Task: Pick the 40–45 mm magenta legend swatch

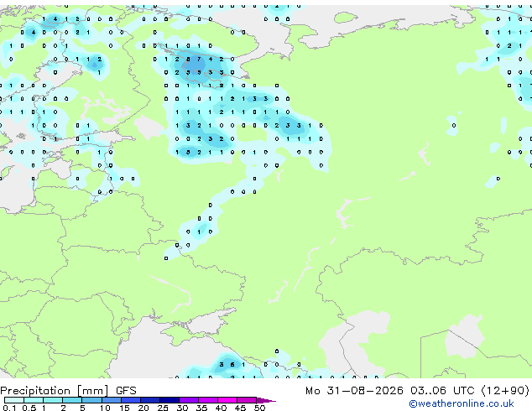Action: click(227, 400)
